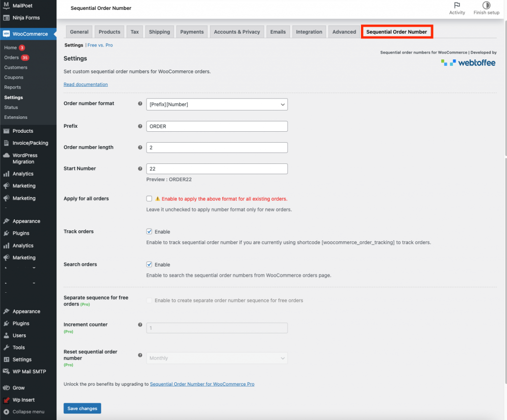
Task: Open the Integration tab
Action: [x=309, y=32]
